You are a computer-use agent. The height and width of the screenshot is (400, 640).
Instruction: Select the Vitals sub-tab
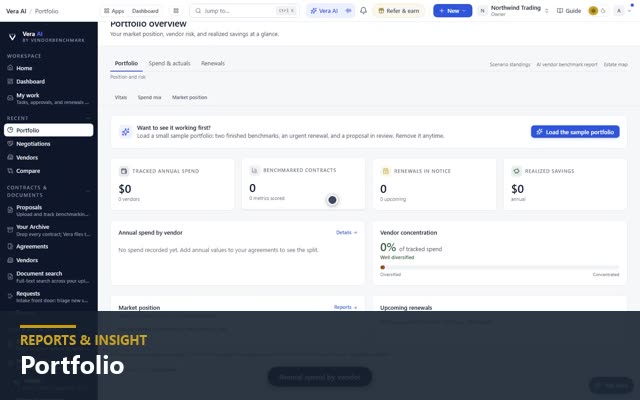tap(121, 98)
